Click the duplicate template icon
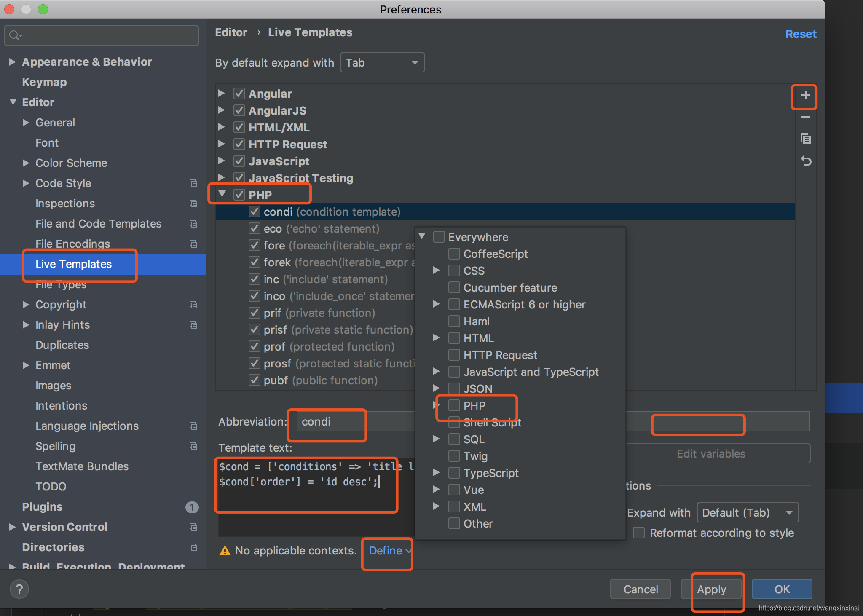 tap(805, 139)
